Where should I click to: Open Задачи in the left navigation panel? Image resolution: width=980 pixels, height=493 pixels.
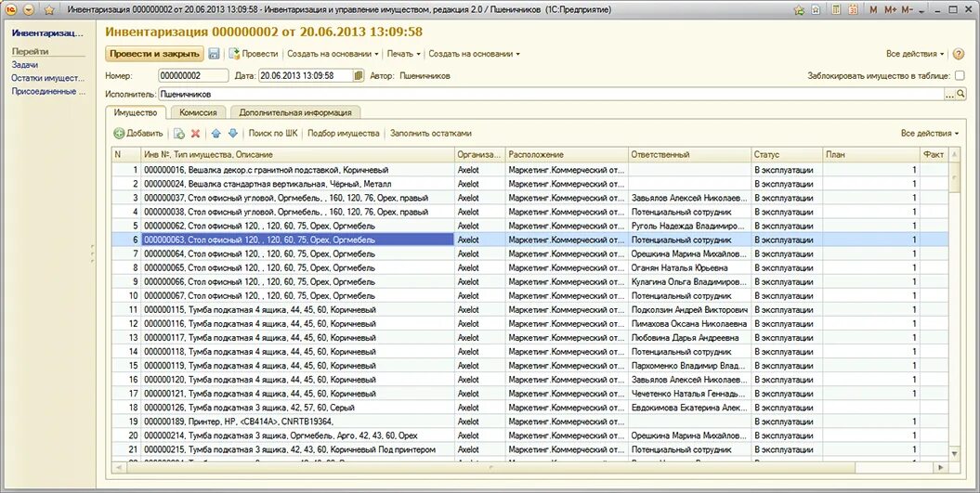tap(25, 64)
